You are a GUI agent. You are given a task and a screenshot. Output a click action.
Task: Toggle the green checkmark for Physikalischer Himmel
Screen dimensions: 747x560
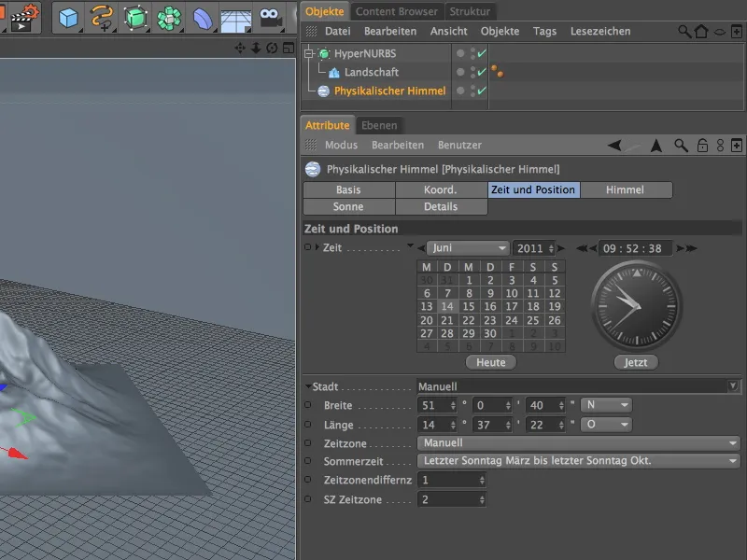482,91
